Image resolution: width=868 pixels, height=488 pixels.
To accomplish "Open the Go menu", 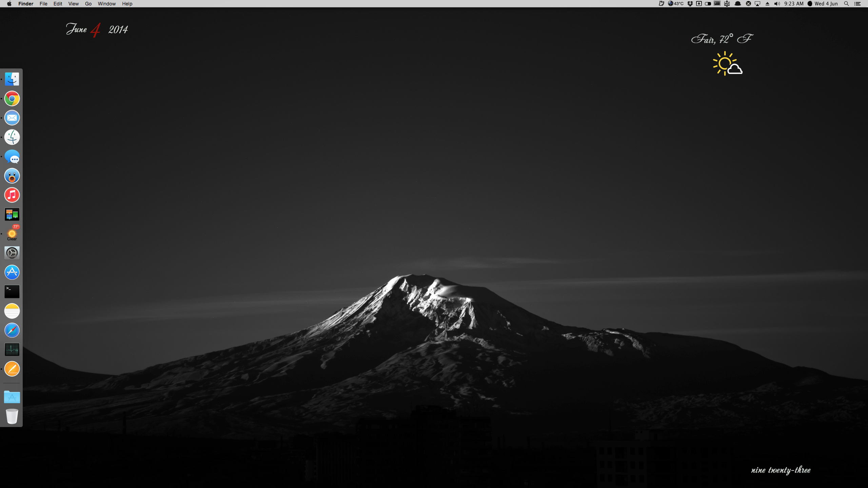I will point(88,4).
